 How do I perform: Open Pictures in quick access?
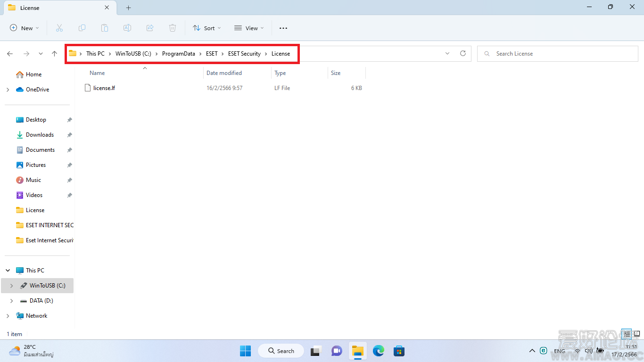(x=36, y=165)
